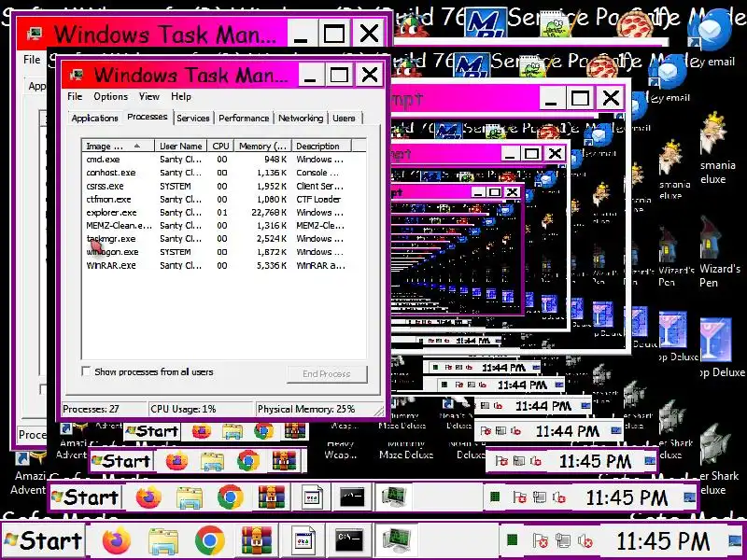Viewport: 747px width, 560px height.
Task: Open the Action Center flag beside the largest clock
Action: (x=540, y=541)
